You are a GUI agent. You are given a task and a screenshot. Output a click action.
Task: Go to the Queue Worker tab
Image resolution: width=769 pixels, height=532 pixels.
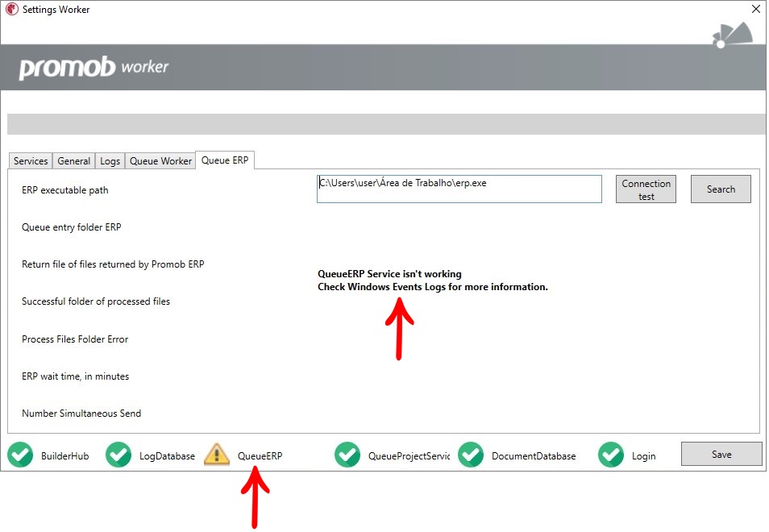pos(160,161)
